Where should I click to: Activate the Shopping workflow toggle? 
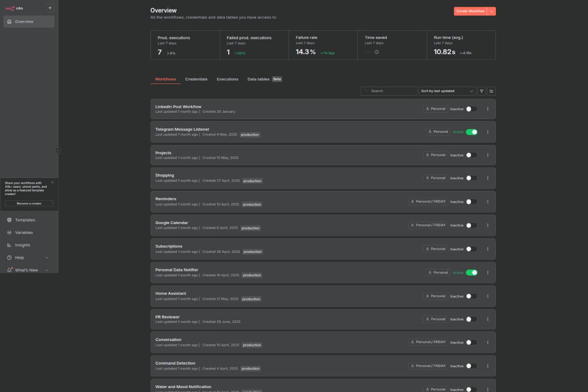point(471,178)
